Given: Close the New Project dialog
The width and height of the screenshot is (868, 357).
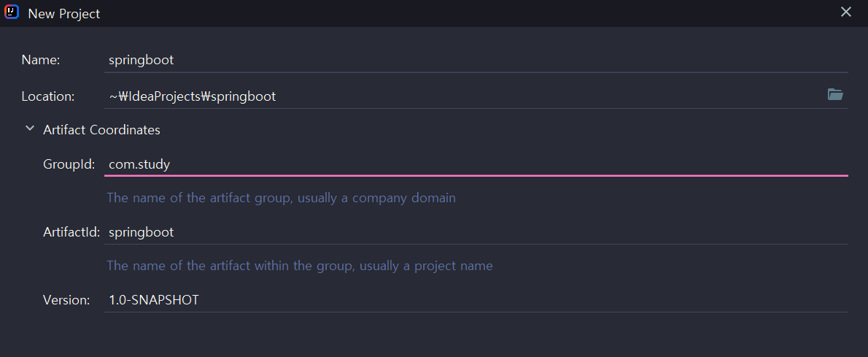Looking at the screenshot, I should point(845,12).
